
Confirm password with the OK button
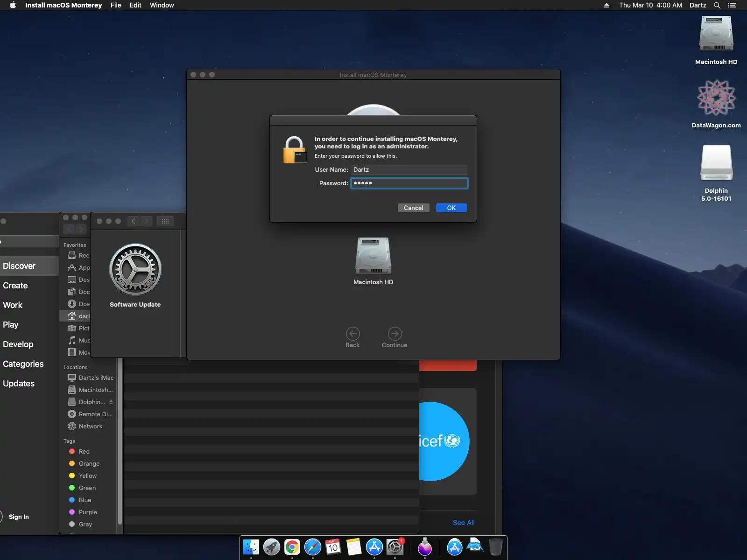click(451, 208)
